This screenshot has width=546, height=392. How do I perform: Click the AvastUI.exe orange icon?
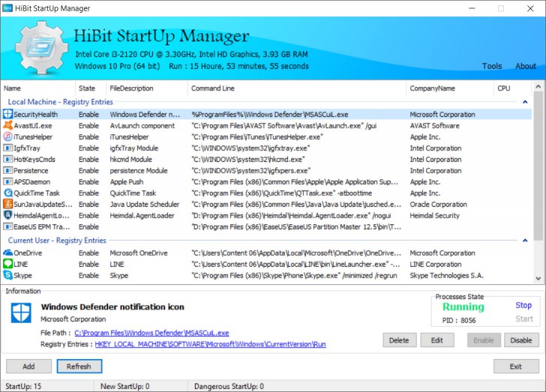click(7, 125)
